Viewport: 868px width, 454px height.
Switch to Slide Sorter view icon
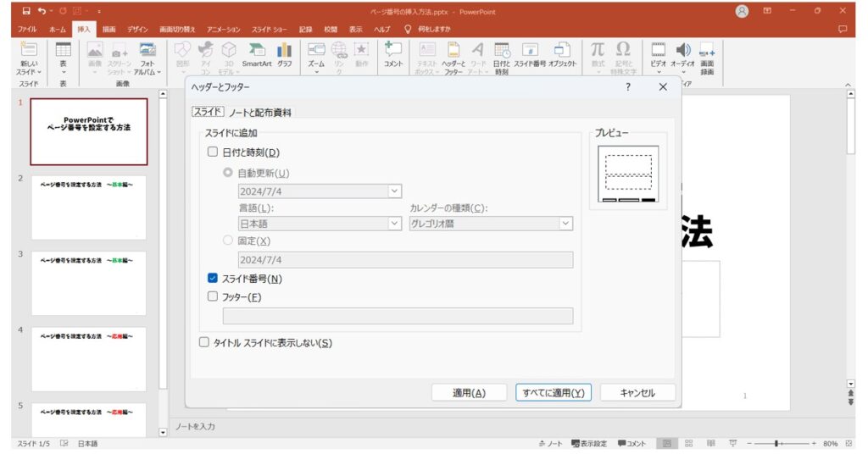688,444
